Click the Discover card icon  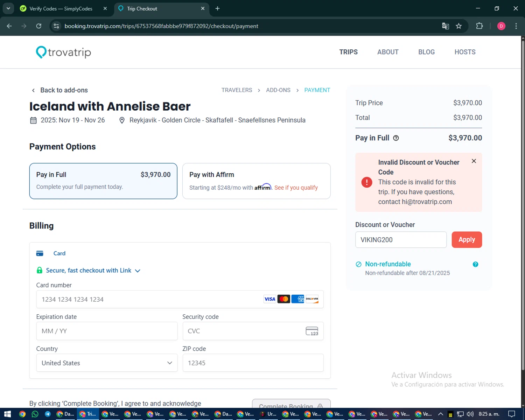(x=312, y=299)
